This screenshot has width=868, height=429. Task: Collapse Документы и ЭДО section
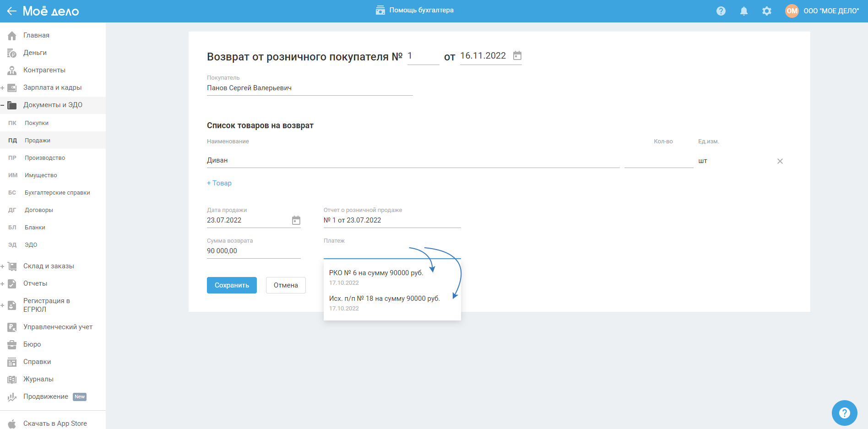coord(3,105)
